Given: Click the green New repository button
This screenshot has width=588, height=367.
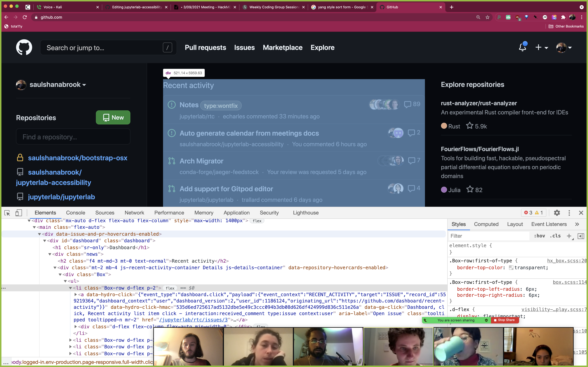Looking at the screenshot, I should coord(113,117).
